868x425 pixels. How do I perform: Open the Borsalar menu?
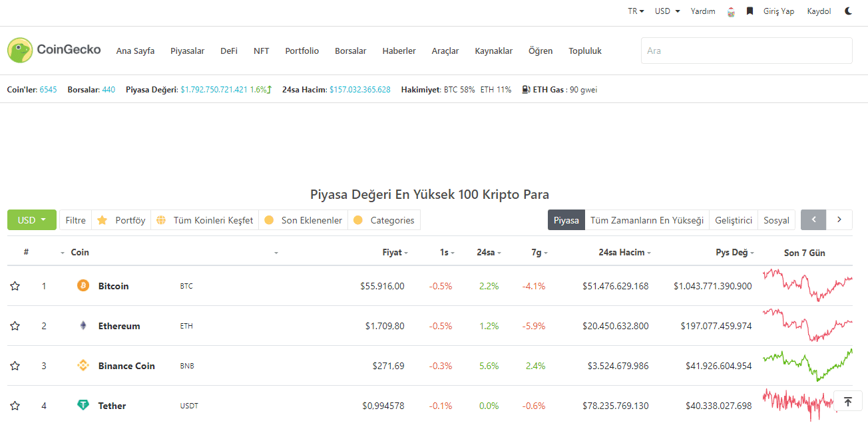[x=351, y=51]
